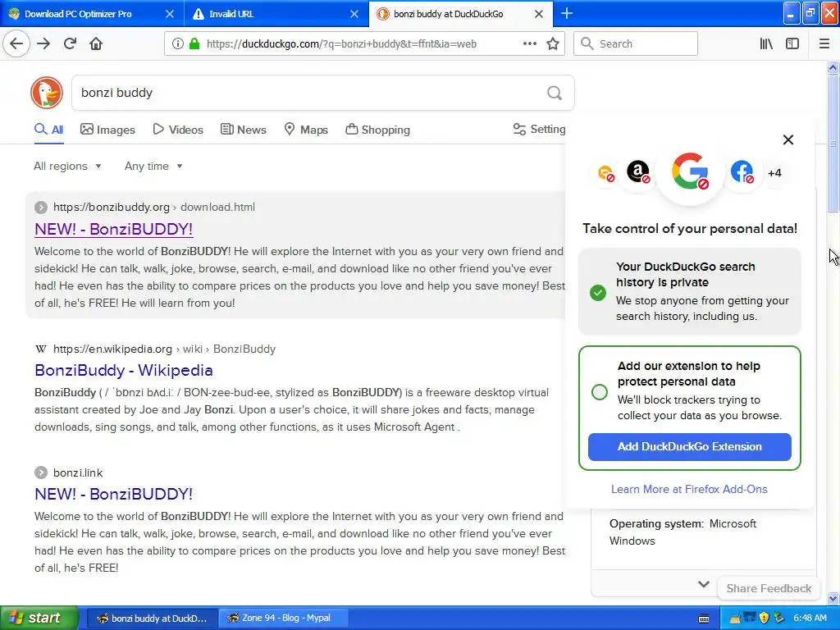The width and height of the screenshot is (840, 630).
Task: Reload the current page
Action: 70,43
